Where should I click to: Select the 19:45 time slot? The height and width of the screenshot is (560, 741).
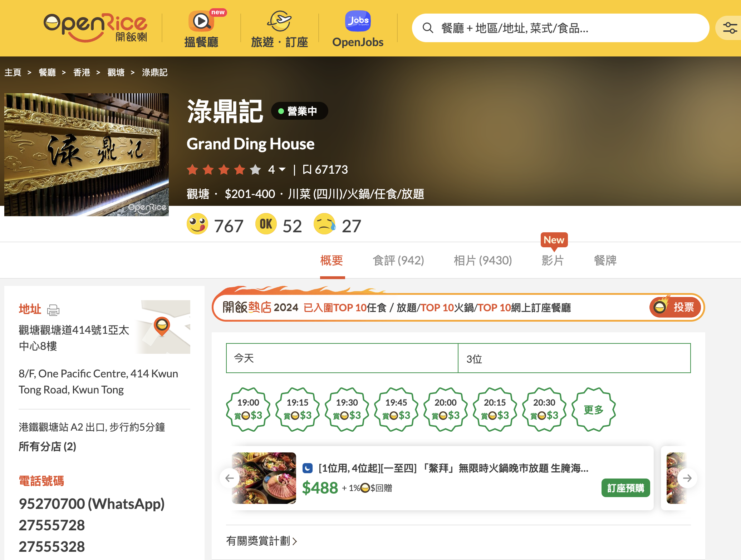coord(396,410)
